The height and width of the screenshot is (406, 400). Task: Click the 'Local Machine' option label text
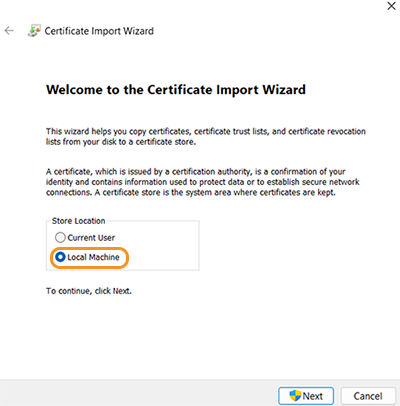(x=93, y=257)
